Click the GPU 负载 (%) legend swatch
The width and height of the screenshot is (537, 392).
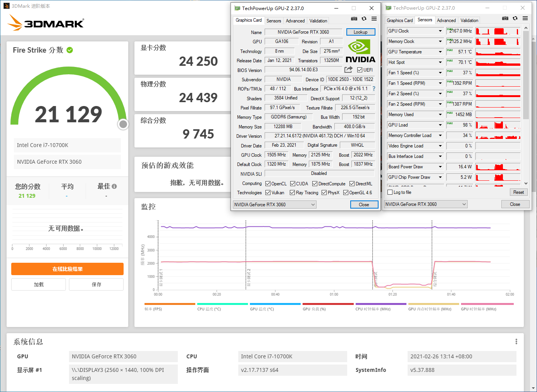(x=328, y=304)
